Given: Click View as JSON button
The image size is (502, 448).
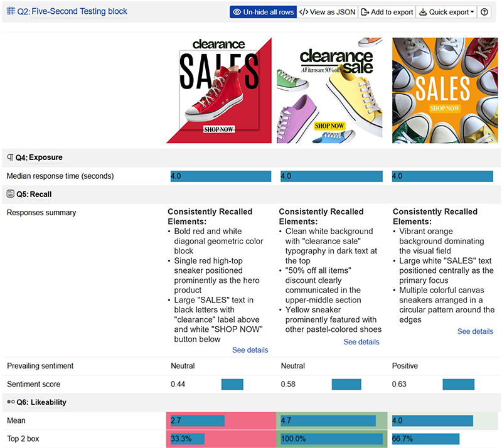Looking at the screenshot, I should (x=327, y=12).
